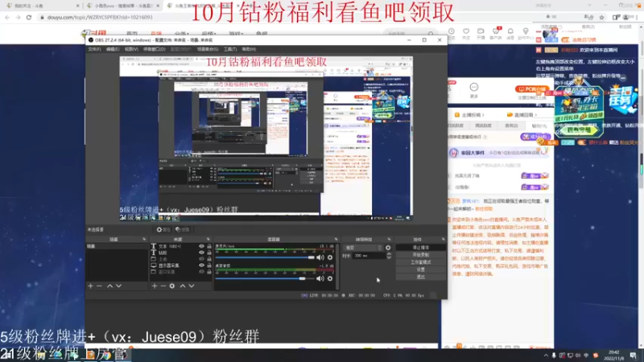The height and width of the screenshot is (362, 644).
Task: Click the orange PC client button
Action: click(x=531, y=89)
